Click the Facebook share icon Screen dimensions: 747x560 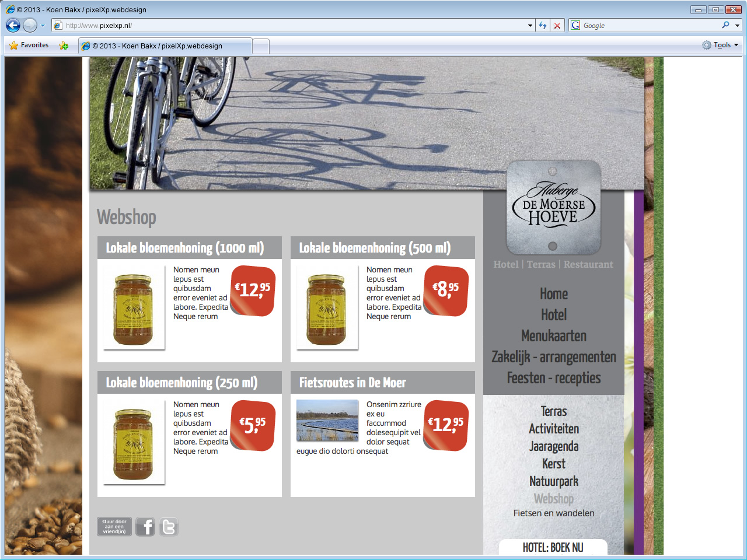coord(145,527)
